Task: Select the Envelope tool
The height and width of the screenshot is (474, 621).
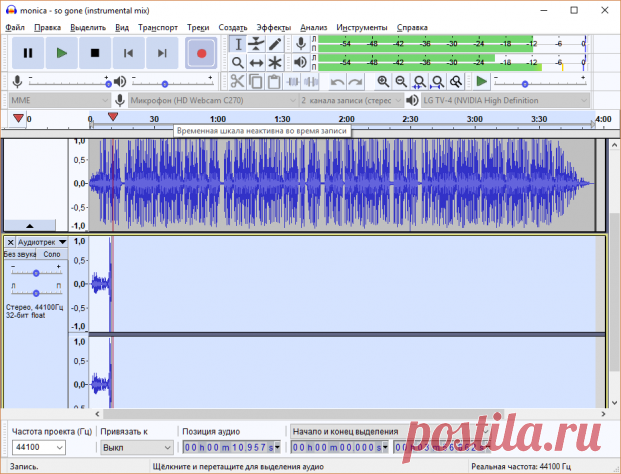Action: (x=256, y=44)
